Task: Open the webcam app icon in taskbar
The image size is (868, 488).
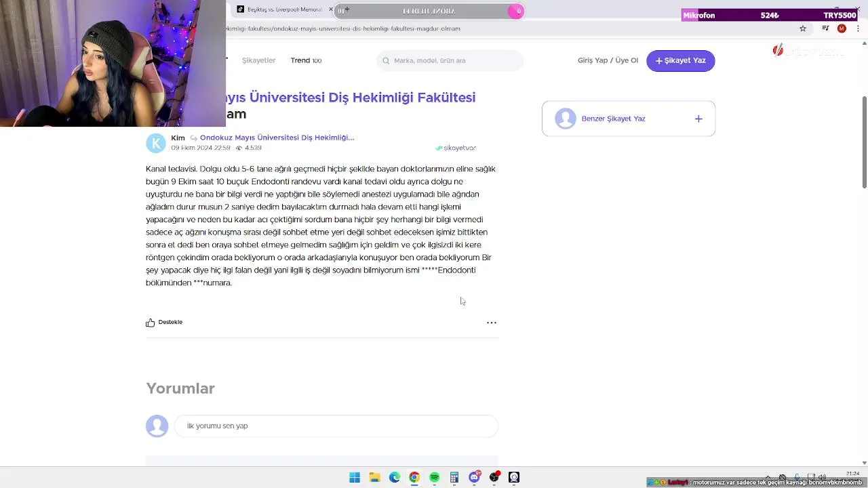Action: (514, 477)
